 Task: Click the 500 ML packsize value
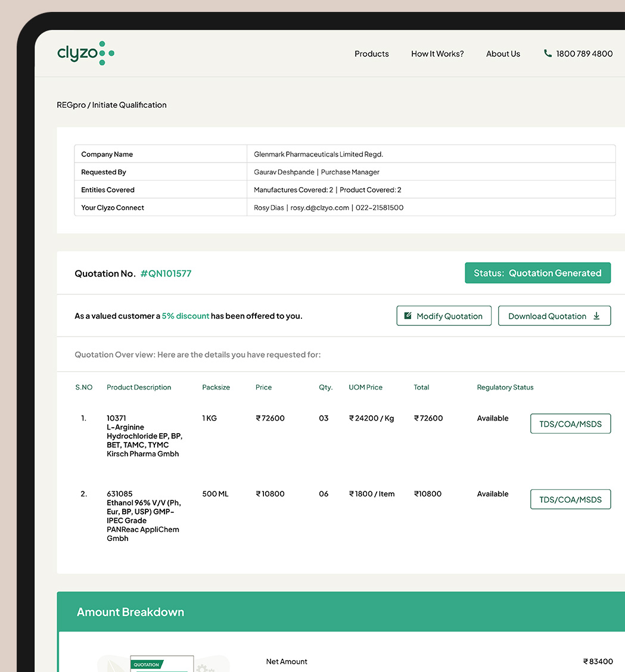pos(215,494)
